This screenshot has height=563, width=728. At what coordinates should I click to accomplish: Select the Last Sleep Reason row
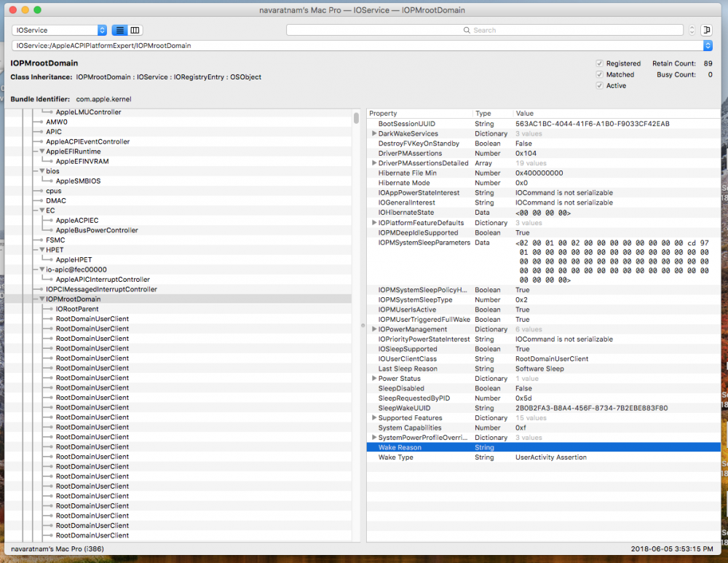pyautogui.click(x=544, y=369)
